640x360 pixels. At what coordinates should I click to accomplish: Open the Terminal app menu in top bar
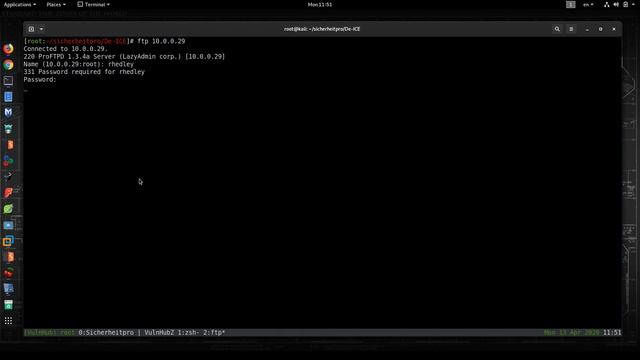93,4
